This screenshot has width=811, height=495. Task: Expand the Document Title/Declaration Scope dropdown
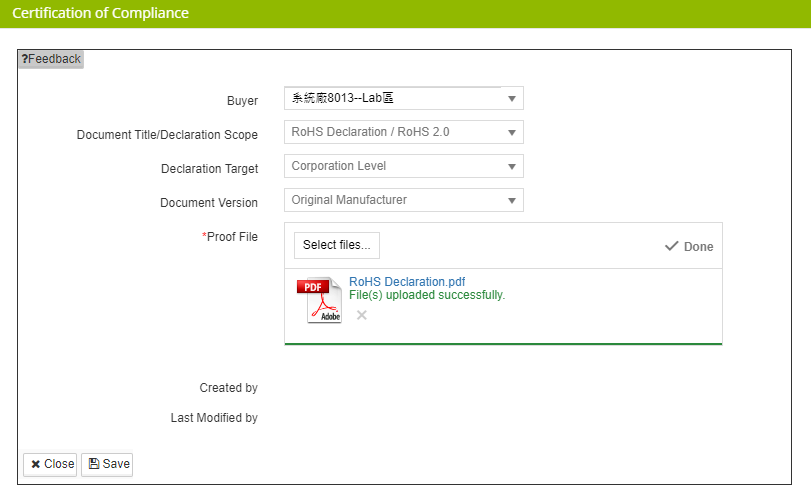point(403,132)
